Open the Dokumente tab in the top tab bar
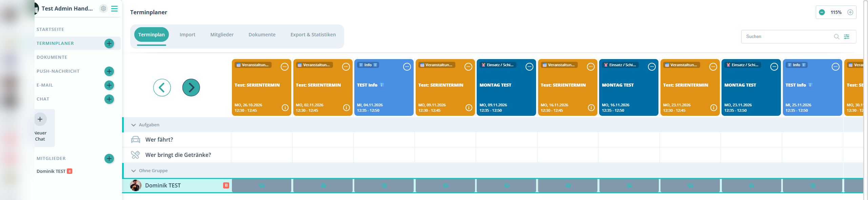This screenshot has height=200, width=868. (262, 35)
